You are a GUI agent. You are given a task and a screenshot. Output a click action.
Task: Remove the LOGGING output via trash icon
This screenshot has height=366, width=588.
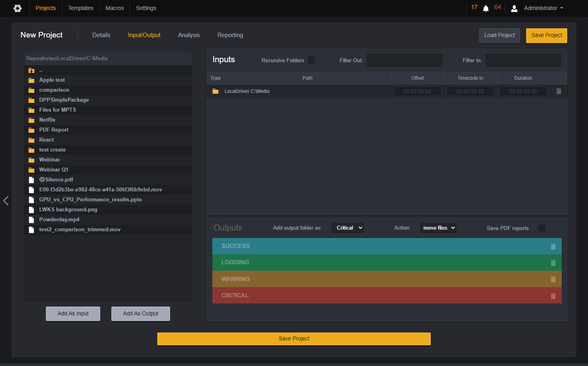coord(553,263)
